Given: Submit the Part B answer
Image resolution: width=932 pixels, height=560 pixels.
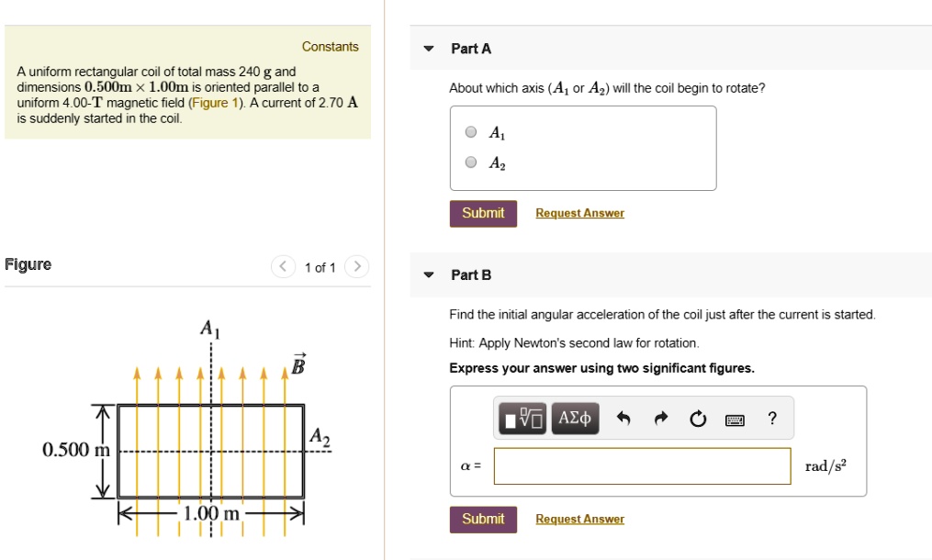Looking at the screenshot, I should [483, 519].
